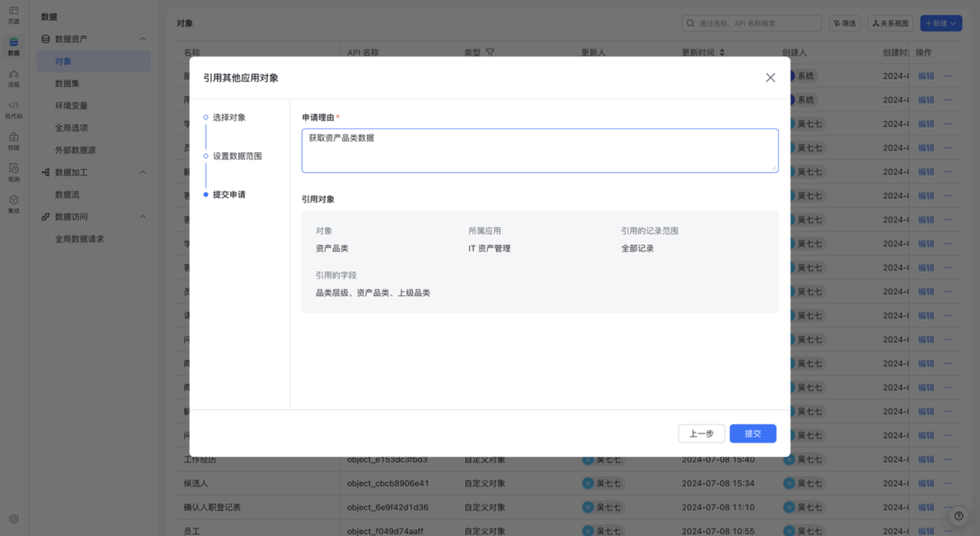Open the 新建 dropdown button

pos(941,23)
